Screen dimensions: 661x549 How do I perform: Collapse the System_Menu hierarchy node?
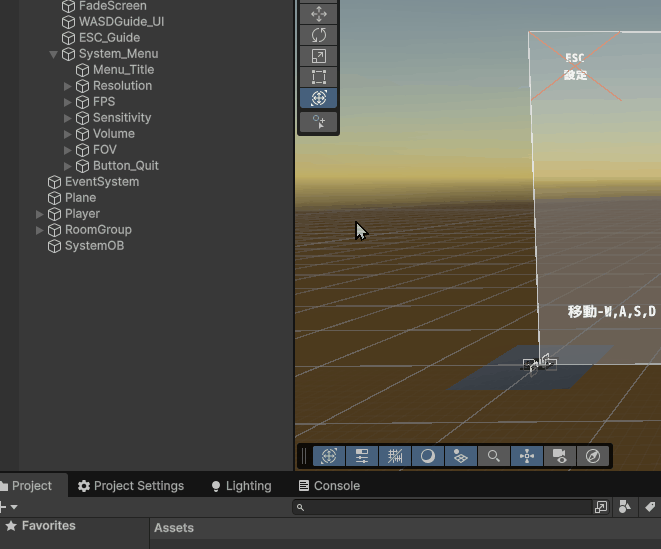coord(54,54)
